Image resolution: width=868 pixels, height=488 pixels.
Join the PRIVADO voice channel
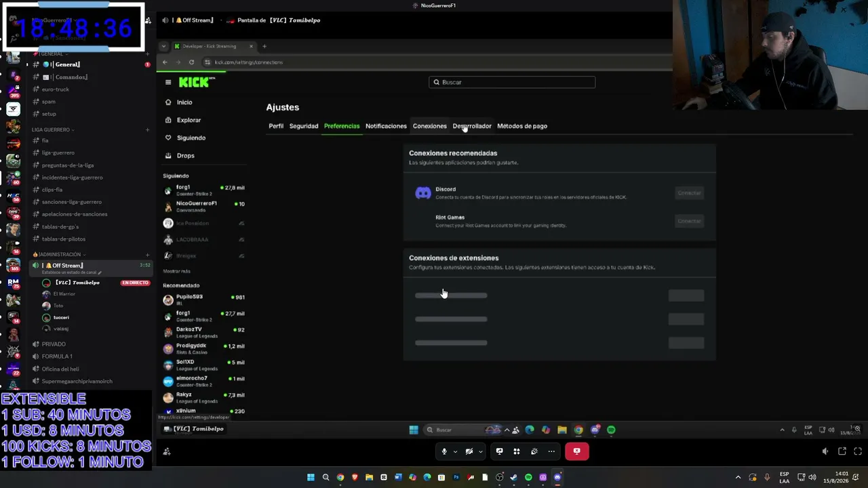pyautogui.click(x=54, y=344)
